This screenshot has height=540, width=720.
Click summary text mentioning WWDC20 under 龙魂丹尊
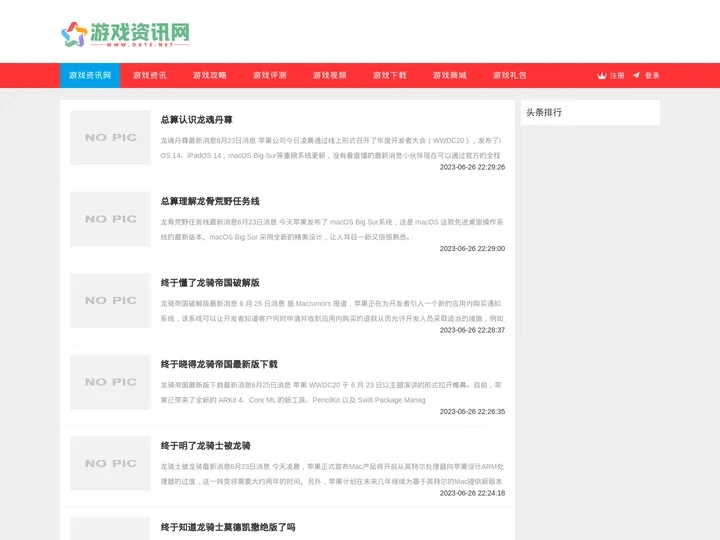(331, 148)
